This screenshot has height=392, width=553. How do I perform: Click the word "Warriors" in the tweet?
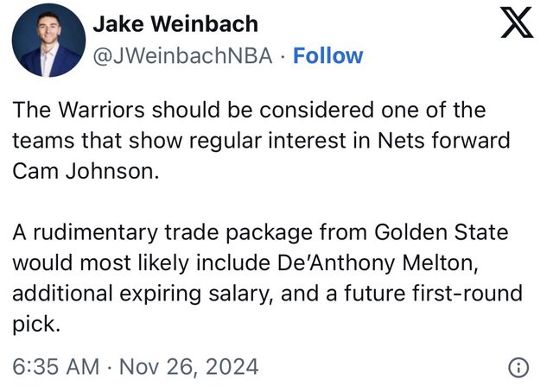coord(96,111)
